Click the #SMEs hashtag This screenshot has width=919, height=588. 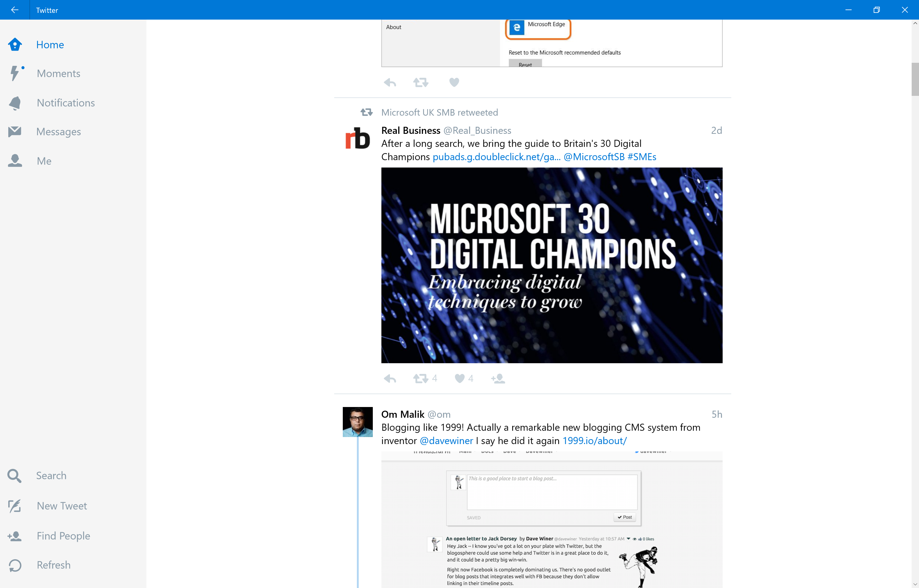(x=641, y=157)
